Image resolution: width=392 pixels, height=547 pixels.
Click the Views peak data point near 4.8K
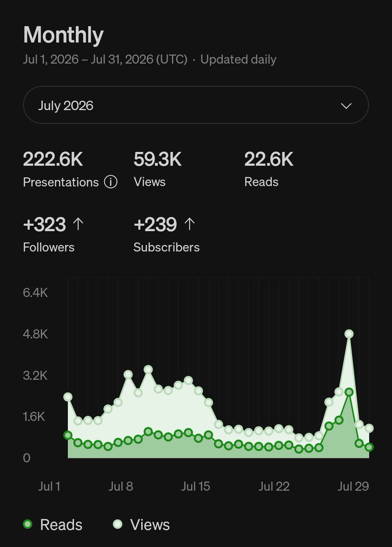349,334
